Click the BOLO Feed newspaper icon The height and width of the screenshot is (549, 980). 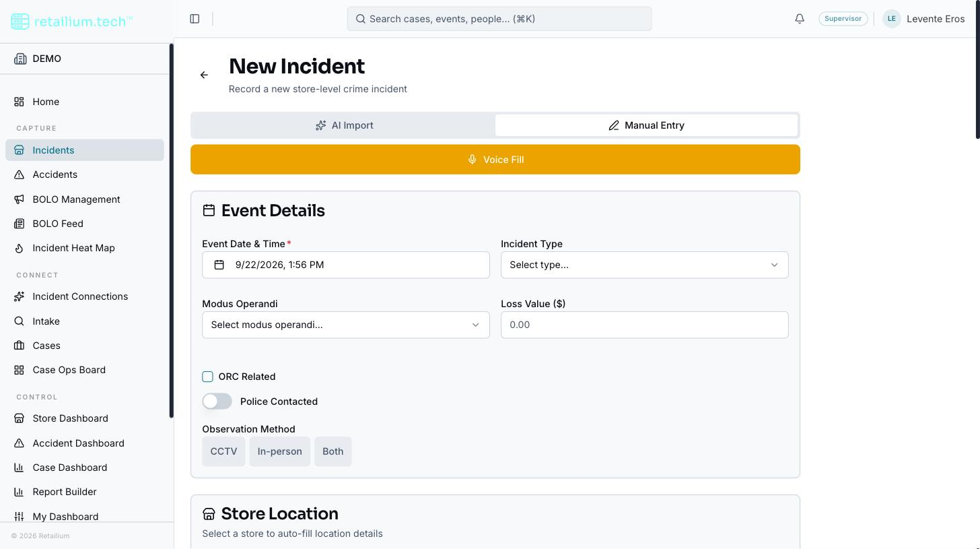20,224
